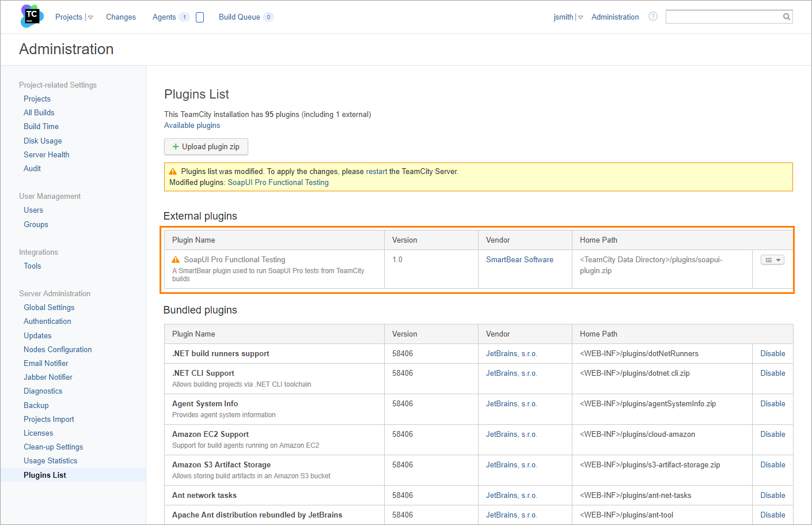Open Projects in the sidebar

pos(37,99)
